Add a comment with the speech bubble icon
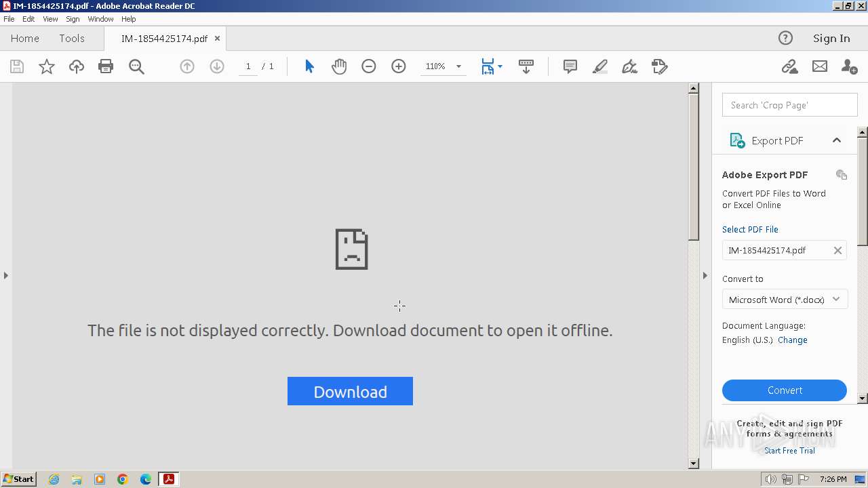Viewport: 868px width, 488px height. click(x=570, y=66)
